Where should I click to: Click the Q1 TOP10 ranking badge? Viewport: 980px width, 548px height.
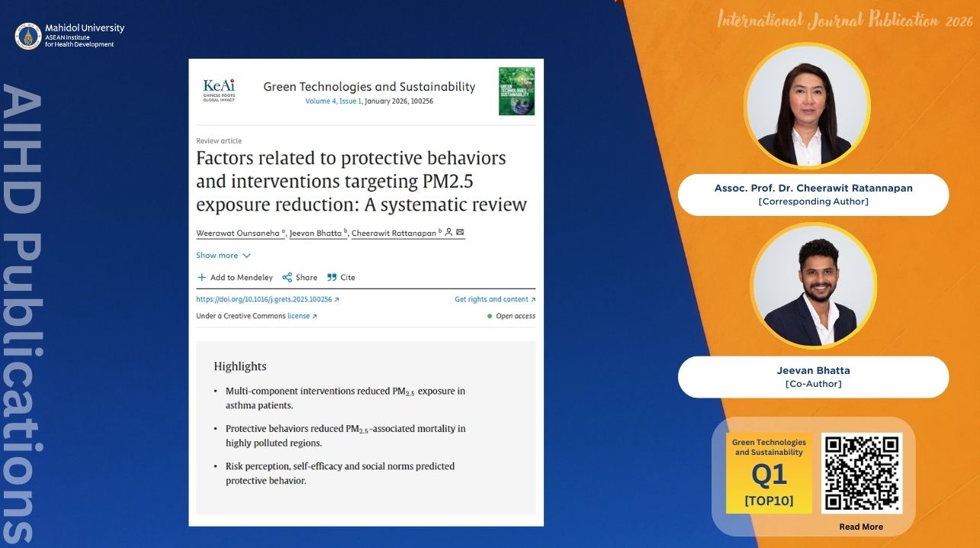pos(769,473)
